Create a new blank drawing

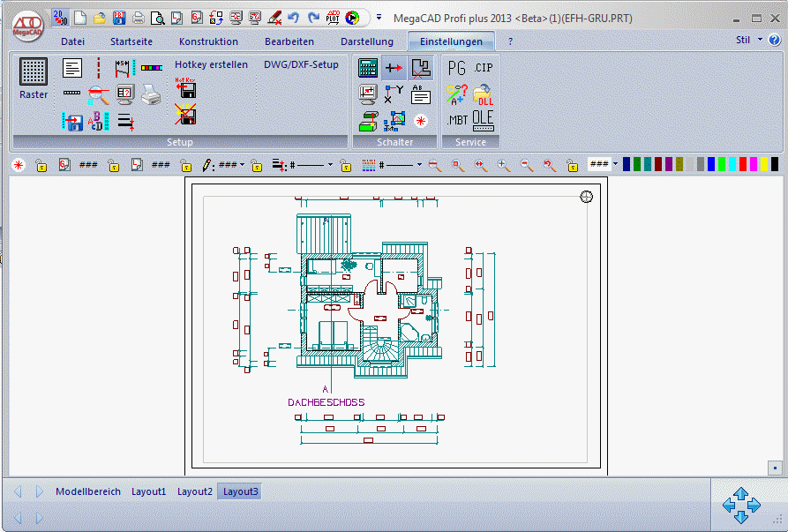80,18
